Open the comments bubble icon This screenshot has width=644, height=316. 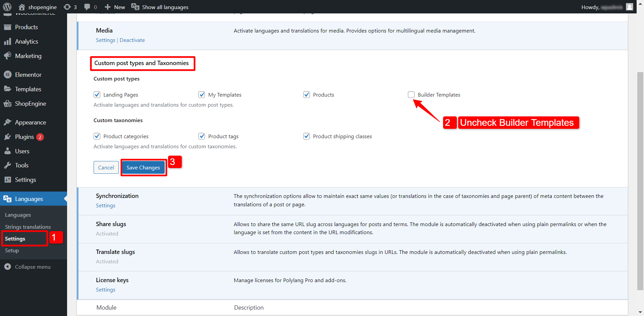tap(87, 7)
